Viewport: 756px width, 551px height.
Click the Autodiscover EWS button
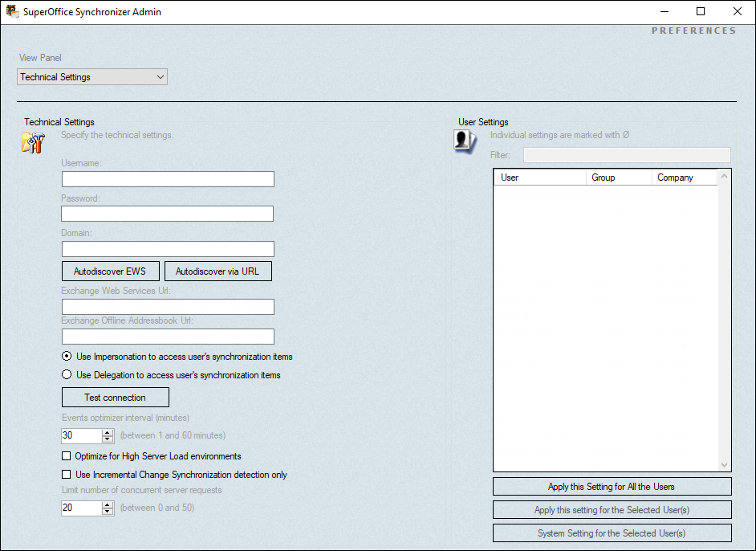click(111, 271)
